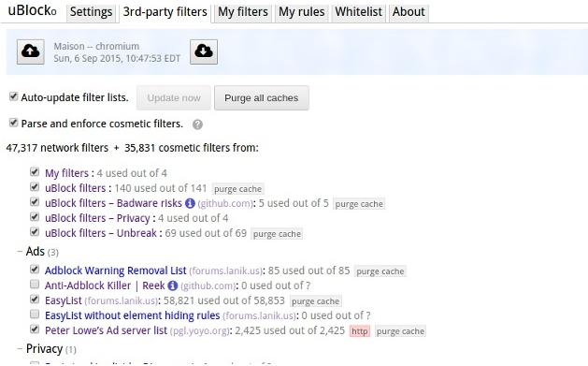Open the Whitelist tab
588x366 pixels.
point(358,12)
